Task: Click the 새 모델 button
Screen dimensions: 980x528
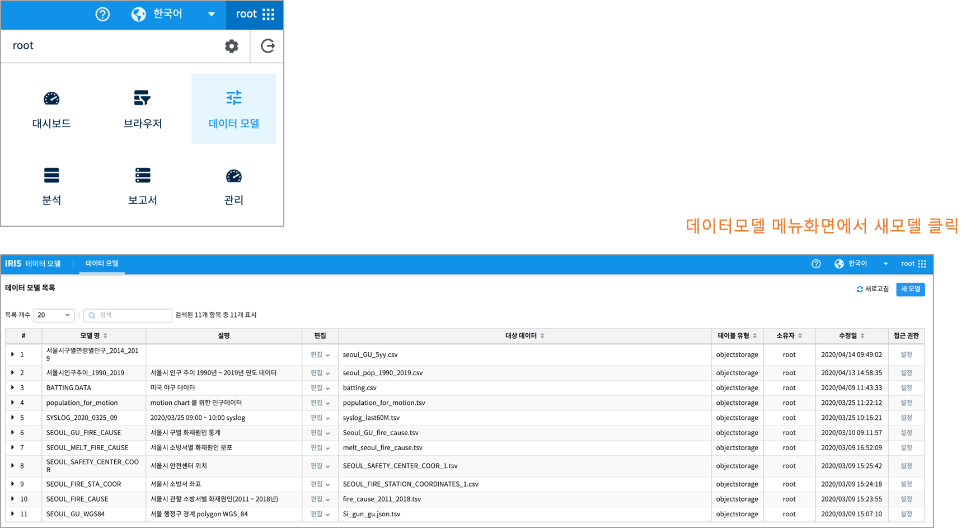Action: click(x=911, y=289)
